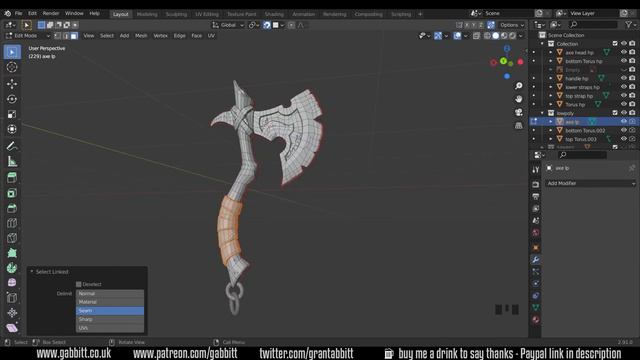Select the Scale tool
Viewport: 640px width, 360px height.
[12, 114]
